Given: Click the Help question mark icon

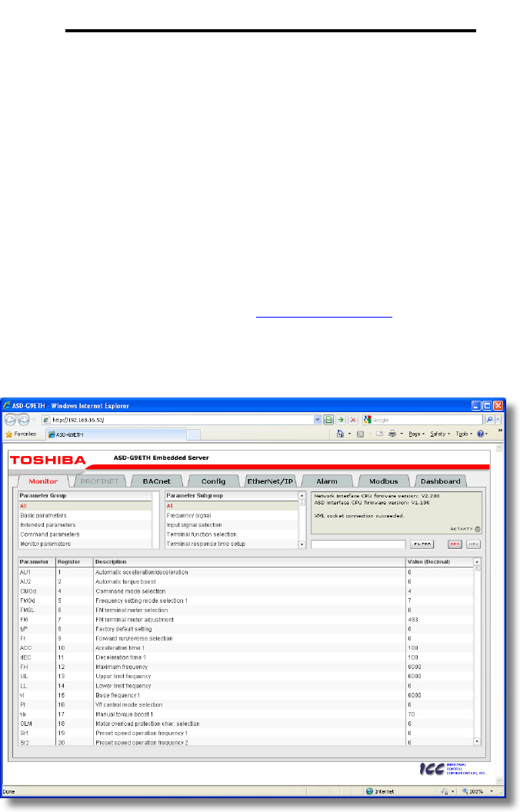Looking at the screenshot, I should (x=480, y=434).
